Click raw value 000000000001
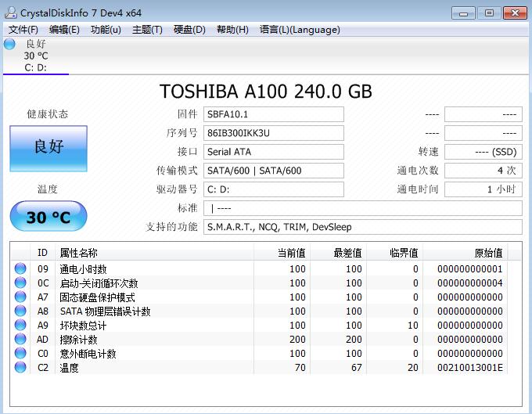Viewport: 532px width, 414px height. [470, 268]
